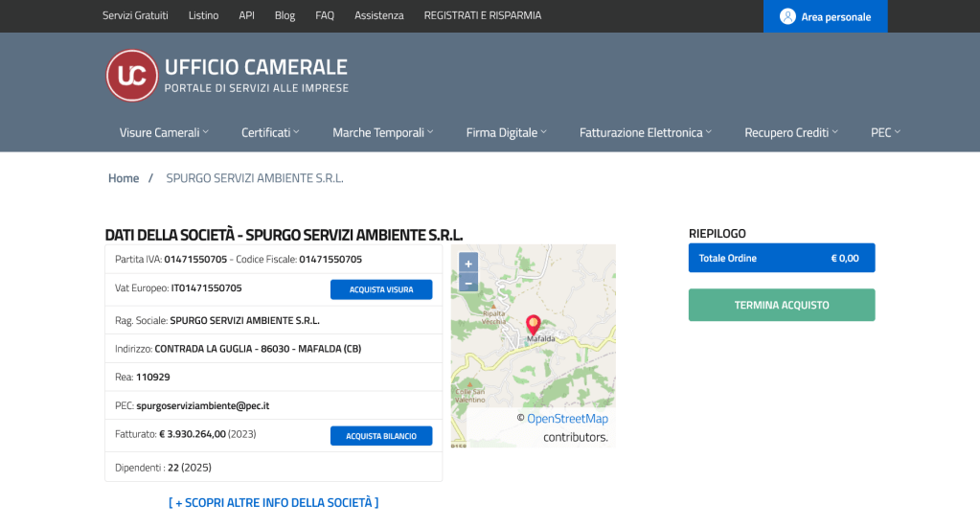980x528 pixels.
Task: Open the Recupero Crediti dropdown
Action: (791, 132)
